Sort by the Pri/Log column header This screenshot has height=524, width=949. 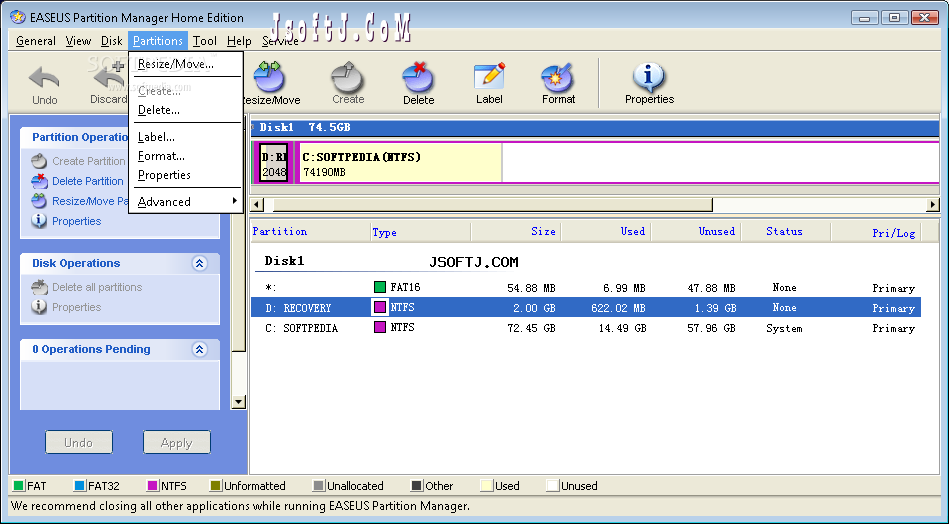(x=876, y=231)
